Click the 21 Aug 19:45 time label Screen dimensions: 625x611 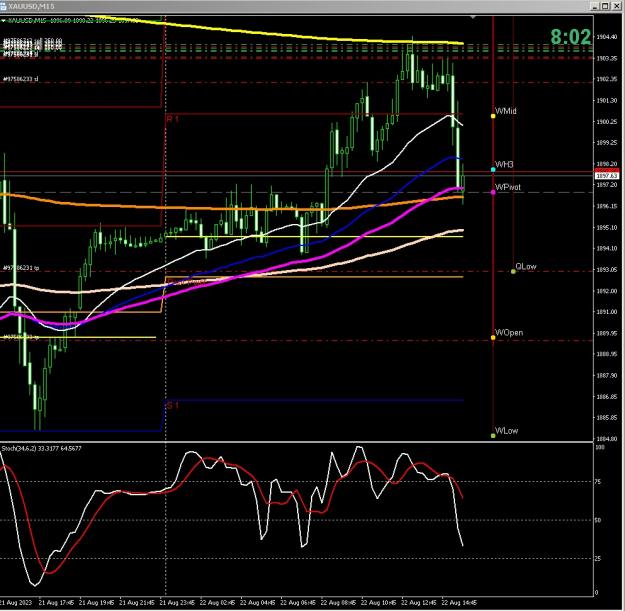96,603
